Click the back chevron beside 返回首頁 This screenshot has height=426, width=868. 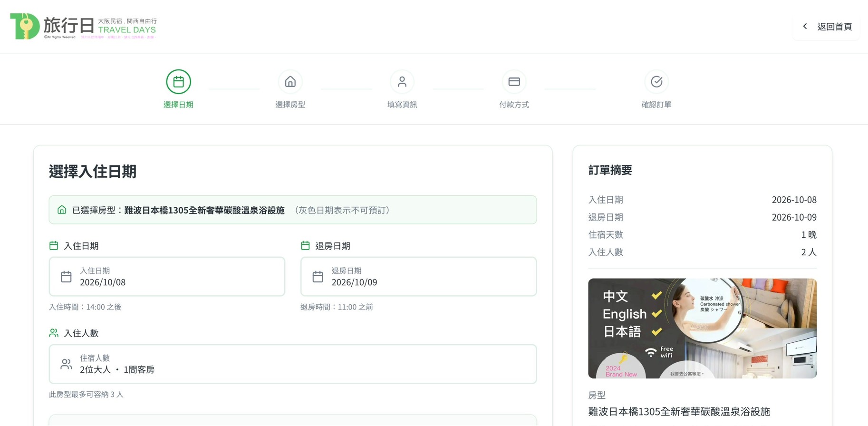tap(805, 27)
